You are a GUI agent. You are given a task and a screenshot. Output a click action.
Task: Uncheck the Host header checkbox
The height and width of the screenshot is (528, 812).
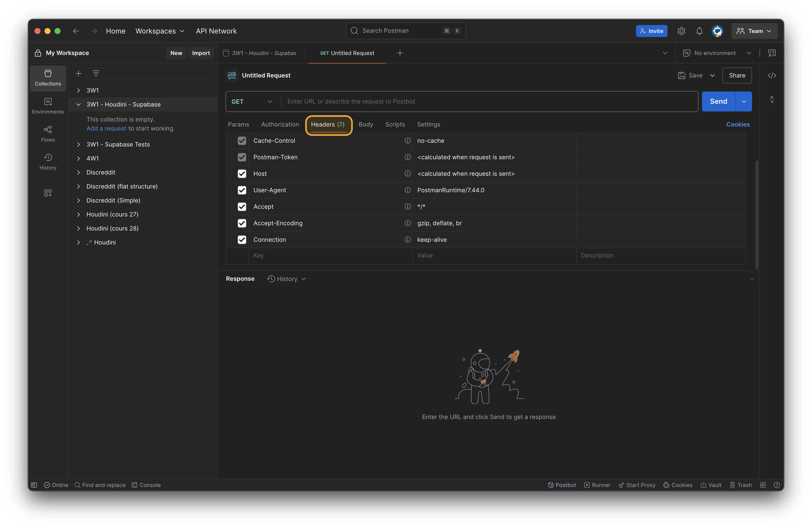click(242, 173)
